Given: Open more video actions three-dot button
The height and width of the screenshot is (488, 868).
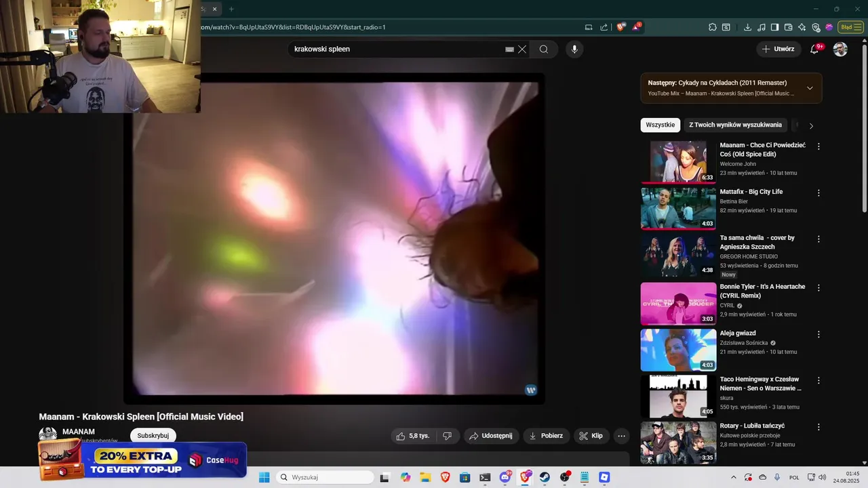Looking at the screenshot, I should pos(621,436).
